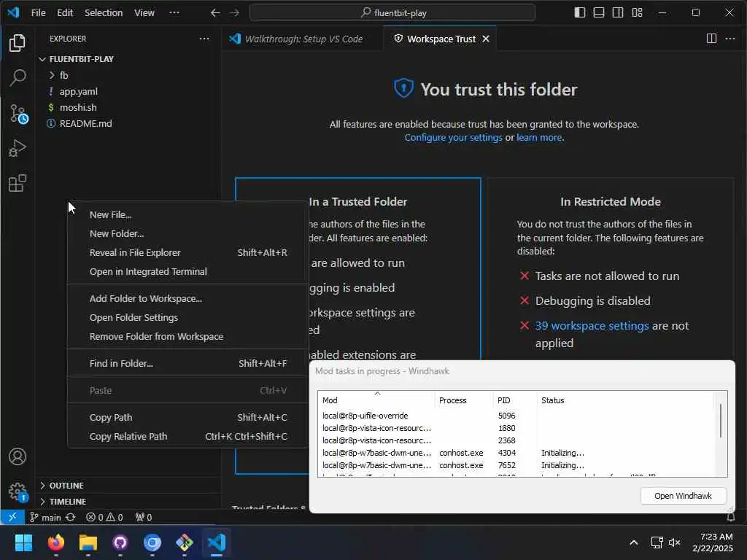Select Copy Relative Path entry

tap(187, 437)
